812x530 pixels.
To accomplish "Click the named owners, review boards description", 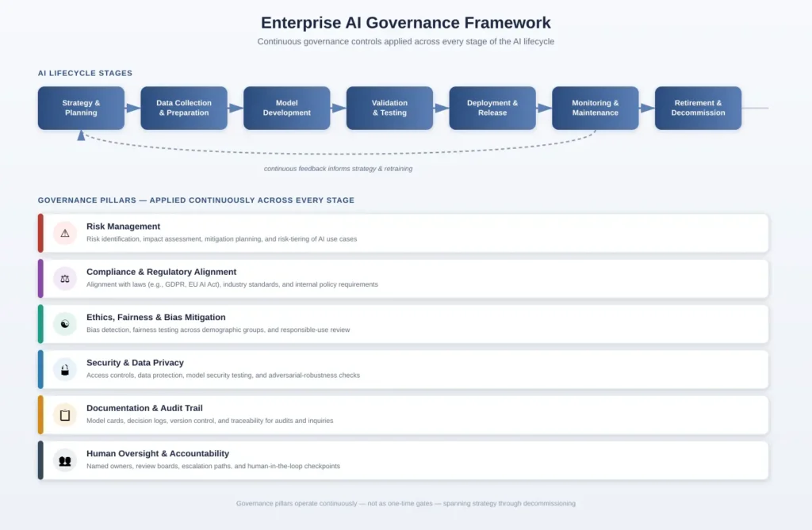I will pyautogui.click(x=213, y=467).
